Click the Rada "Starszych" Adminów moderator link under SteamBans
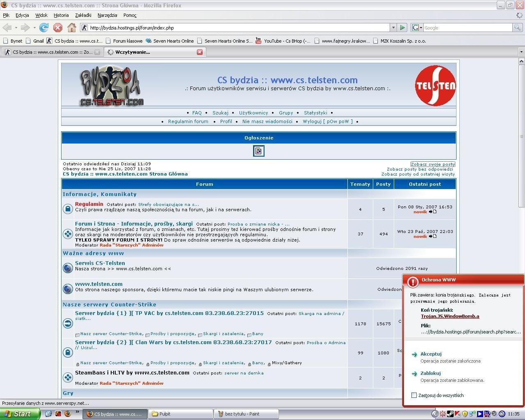This screenshot has width=525, height=420. (x=131, y=383)
